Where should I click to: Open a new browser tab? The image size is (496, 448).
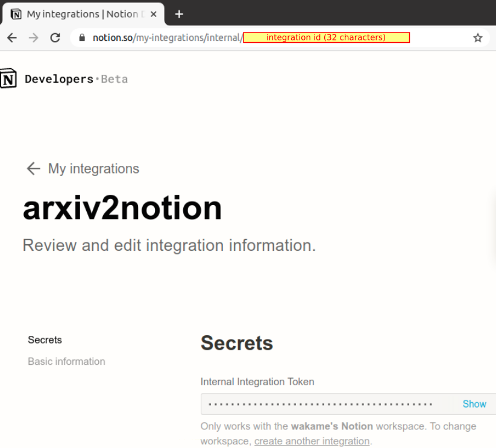[x=179, y=14]
